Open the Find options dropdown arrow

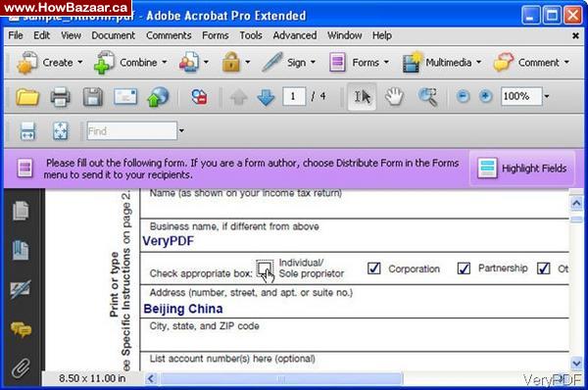181,131
